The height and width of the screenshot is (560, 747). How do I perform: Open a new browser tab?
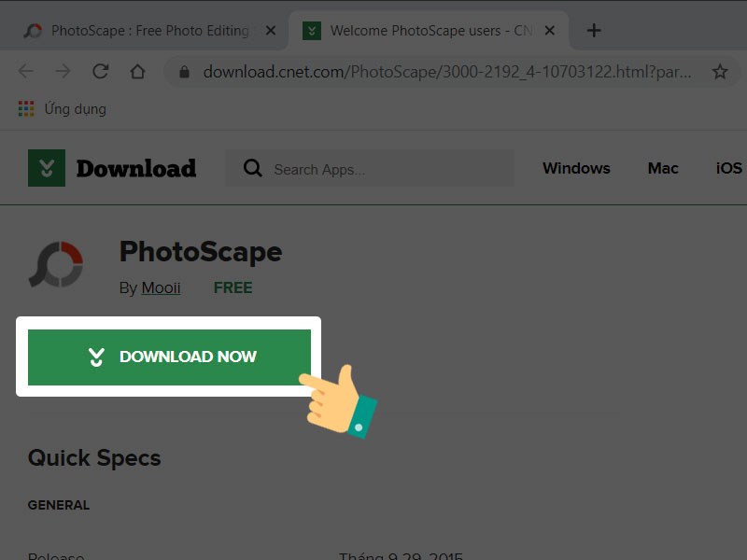(594, 30)
